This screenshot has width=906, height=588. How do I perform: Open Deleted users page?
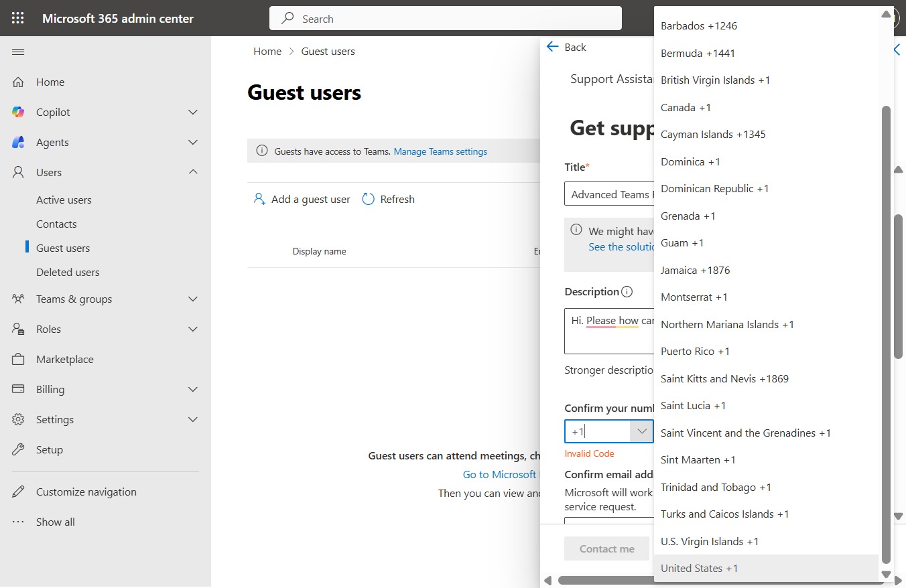pyautogui.click(x=68, y=272)
